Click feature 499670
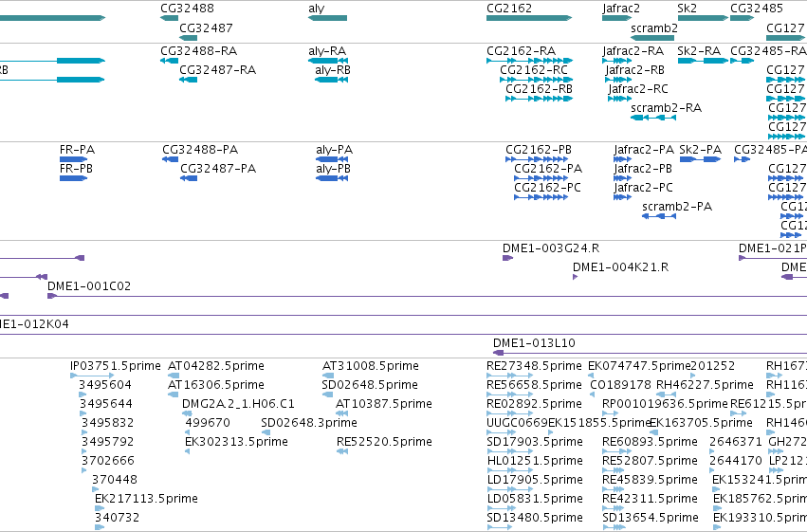Image resolution: width=807 pixels, height=532 pixels. (188, 433)
